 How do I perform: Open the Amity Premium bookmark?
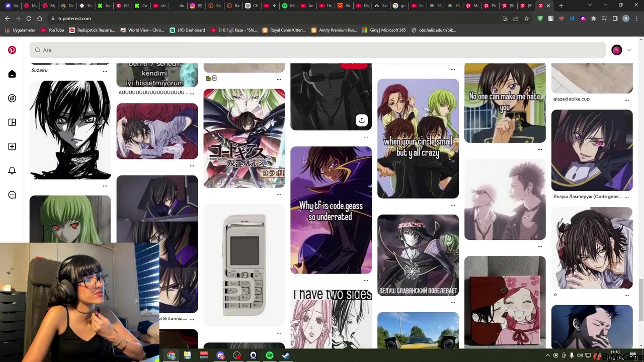click(x=334, y=30)
